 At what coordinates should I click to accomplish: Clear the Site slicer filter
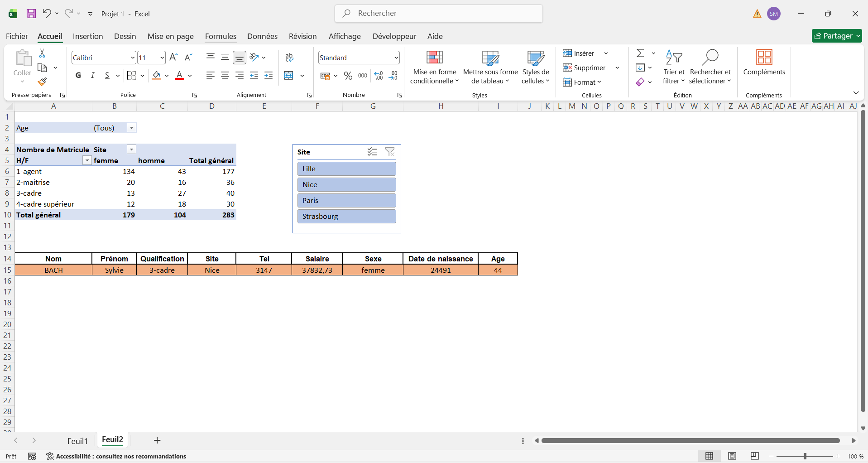(389, 152)
